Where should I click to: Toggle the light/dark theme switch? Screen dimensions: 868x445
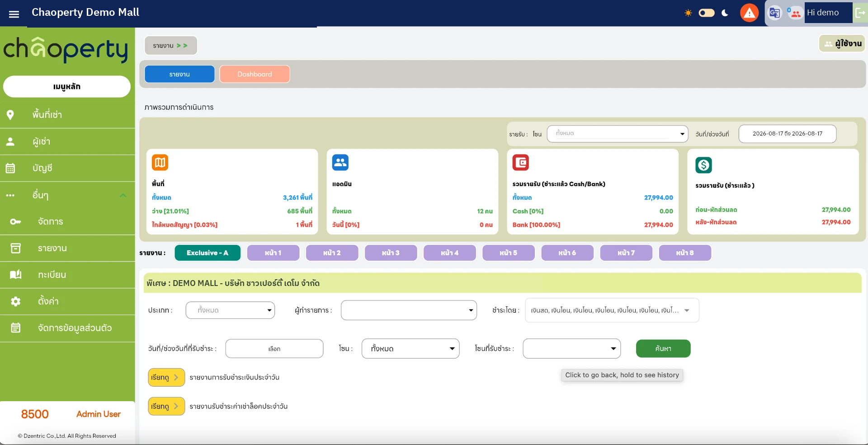pos(707,13)
